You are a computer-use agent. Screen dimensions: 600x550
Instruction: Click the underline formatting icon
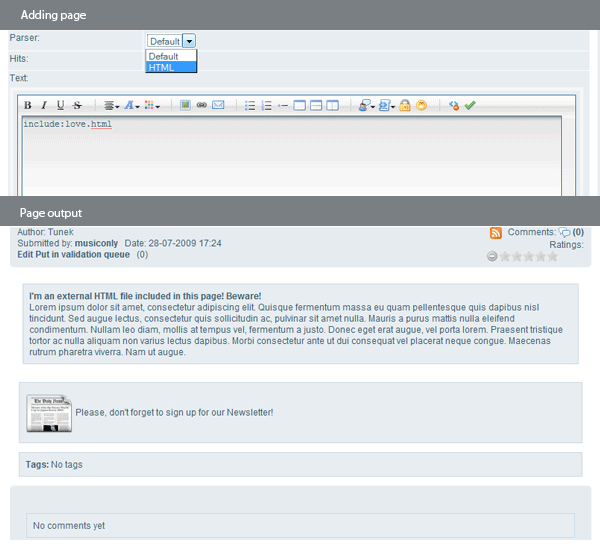(60, 105)
